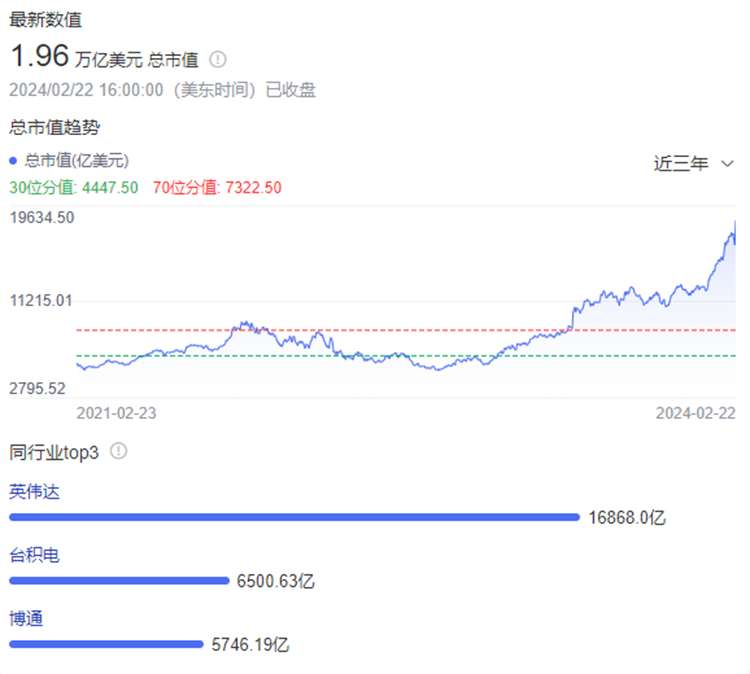Click the 博通 market cap bar
750x674 pixels.
click(x=106, y=644)
